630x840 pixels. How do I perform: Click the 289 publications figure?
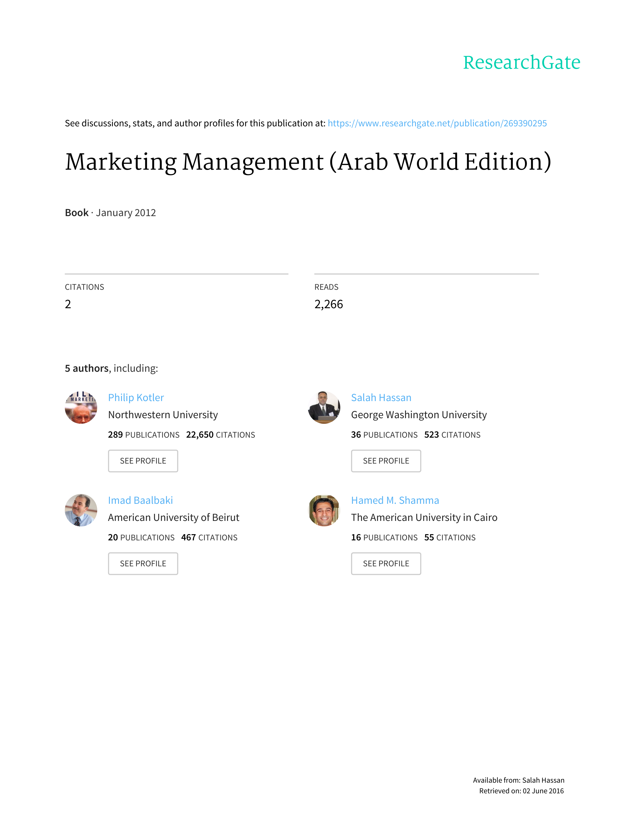[x=143, y=435]
